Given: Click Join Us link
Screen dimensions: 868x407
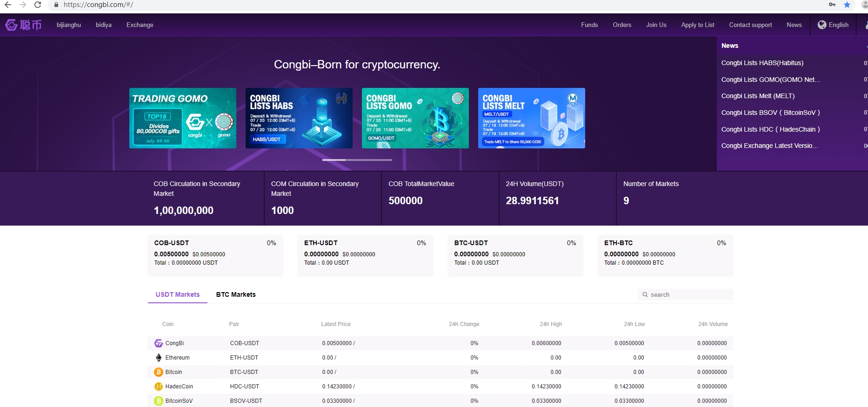Looking at the screenshot, I should [x=656, y=25].
